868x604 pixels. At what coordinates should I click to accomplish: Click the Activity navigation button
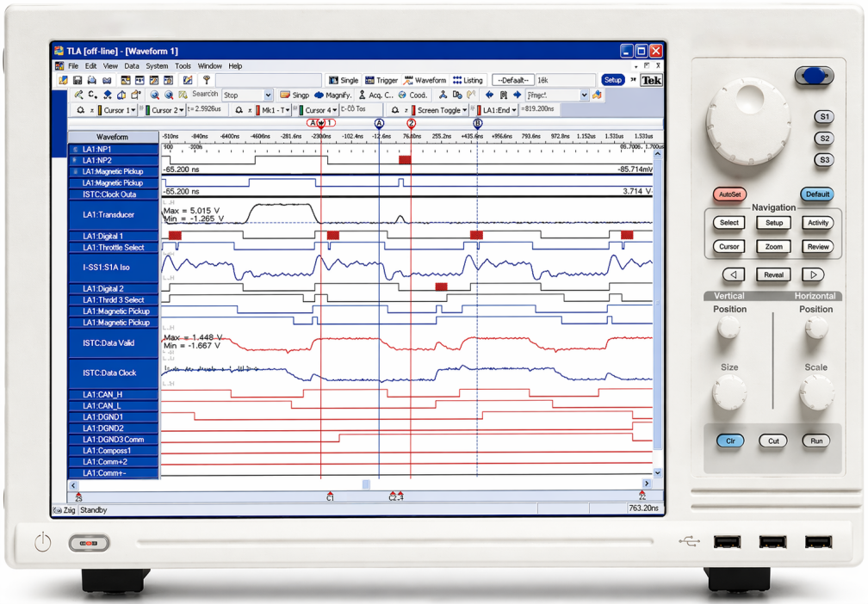point(818,222)
